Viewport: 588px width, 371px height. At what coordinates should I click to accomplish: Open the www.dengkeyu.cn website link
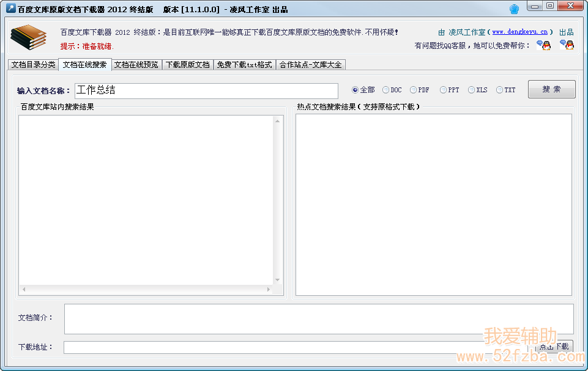(519, 32)
